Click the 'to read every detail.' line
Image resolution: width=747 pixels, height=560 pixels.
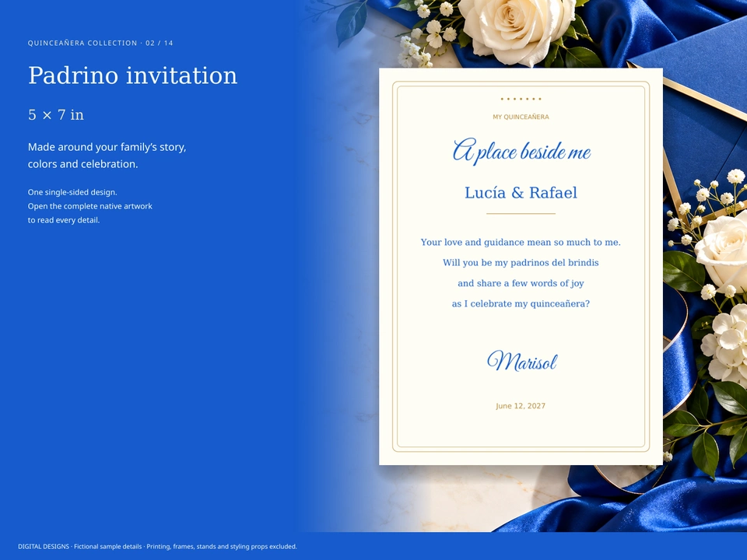coord(64,220)
